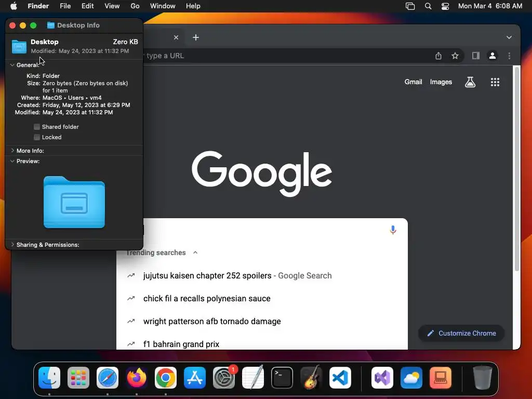Open the Go menu
532x399 pixels.
(135, 6)
